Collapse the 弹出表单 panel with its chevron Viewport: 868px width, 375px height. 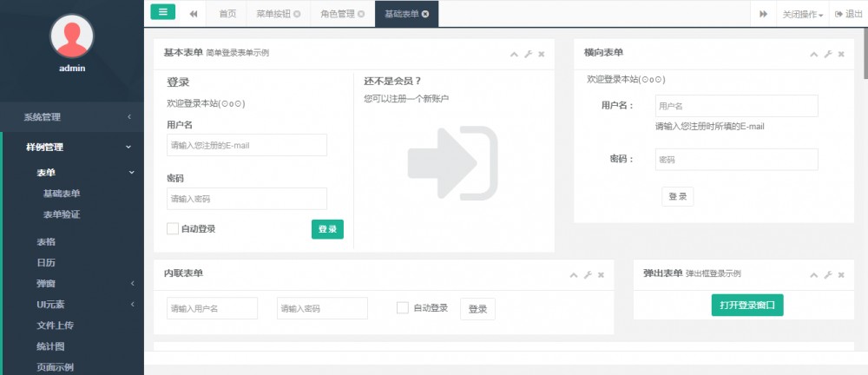[814, 275]
